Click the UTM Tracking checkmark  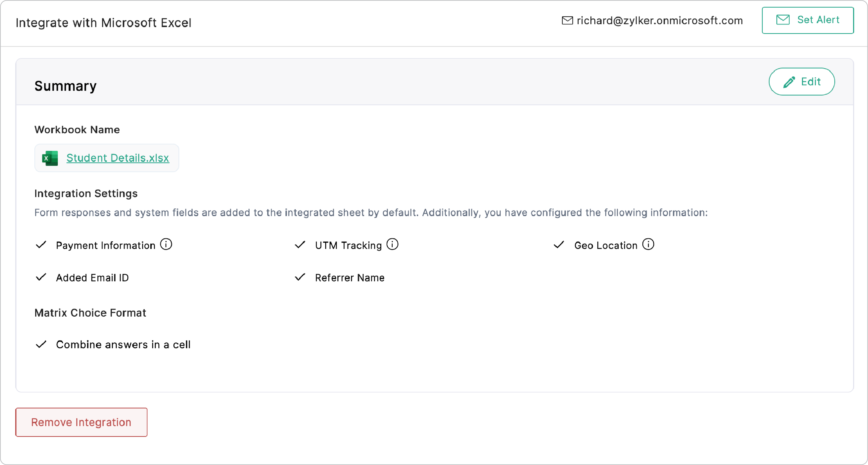coord(300,245)
